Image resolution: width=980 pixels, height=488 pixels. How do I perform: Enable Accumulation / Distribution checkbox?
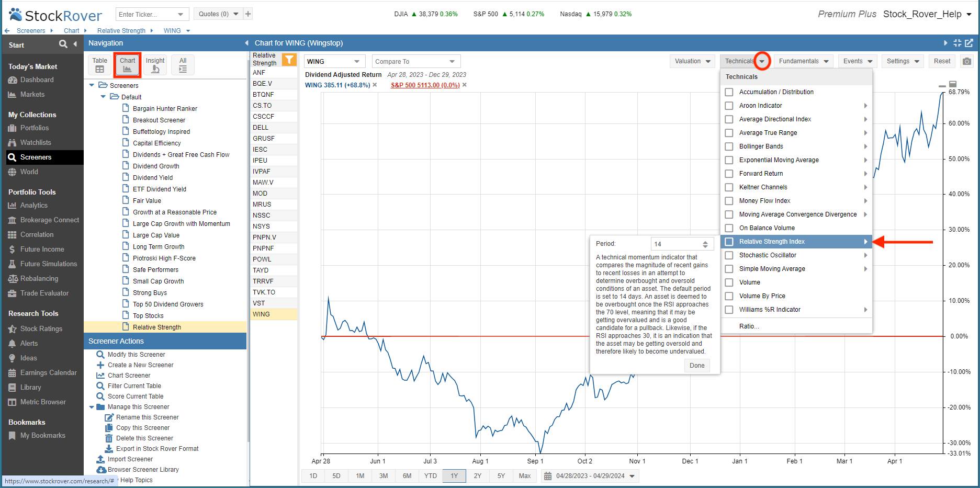(x=729, y=92)
